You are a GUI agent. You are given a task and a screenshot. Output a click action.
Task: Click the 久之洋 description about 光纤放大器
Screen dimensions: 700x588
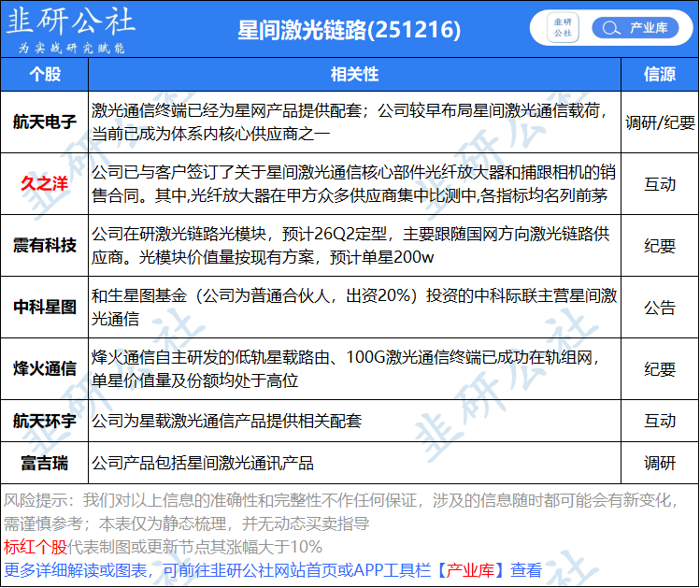[353, 183]
